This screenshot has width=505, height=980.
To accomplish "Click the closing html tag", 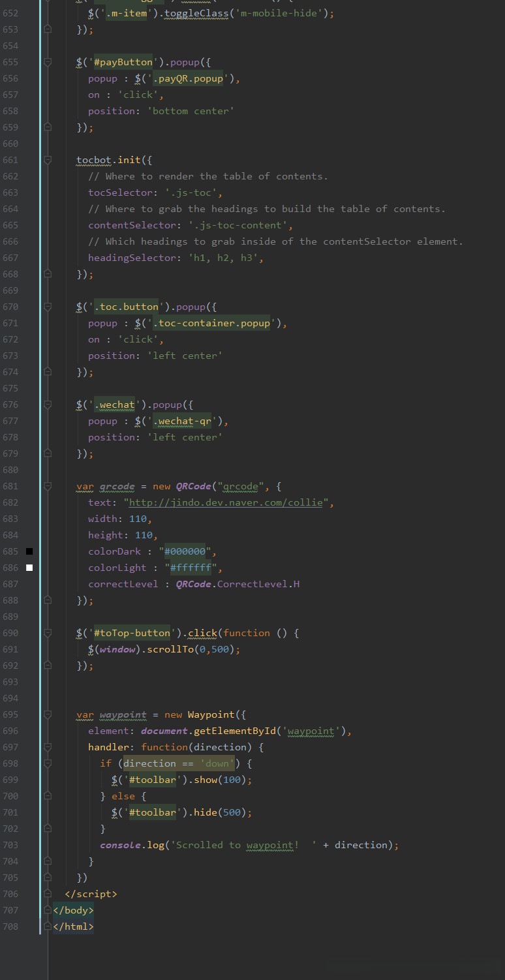I will click(73, 926).
